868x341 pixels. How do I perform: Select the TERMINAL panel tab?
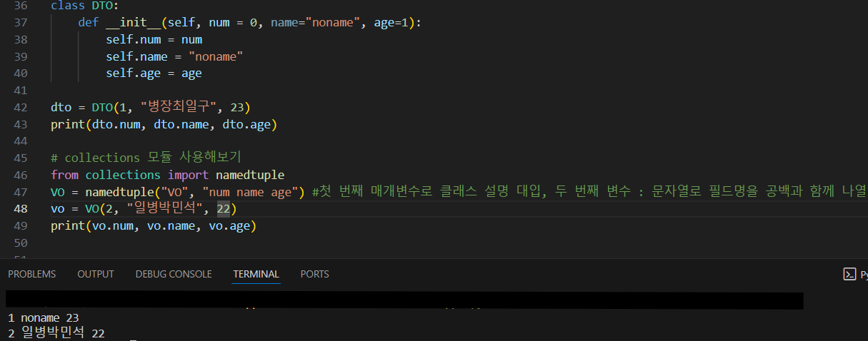pos(256,274)
